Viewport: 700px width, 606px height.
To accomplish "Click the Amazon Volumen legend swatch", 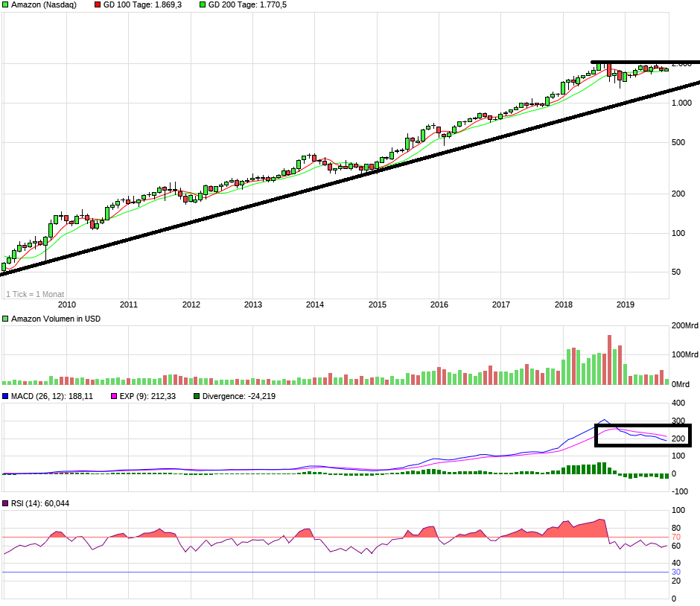I will point(5,319).
